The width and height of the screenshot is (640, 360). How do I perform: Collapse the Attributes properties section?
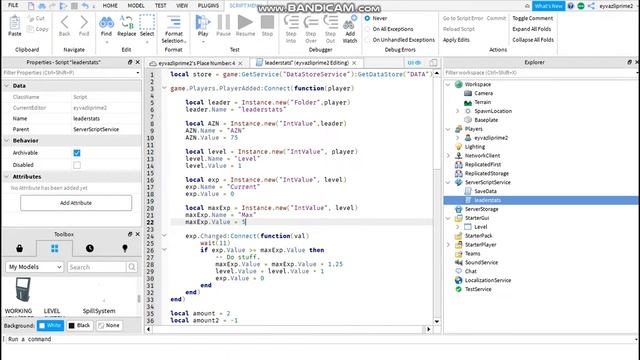[7, 177]
